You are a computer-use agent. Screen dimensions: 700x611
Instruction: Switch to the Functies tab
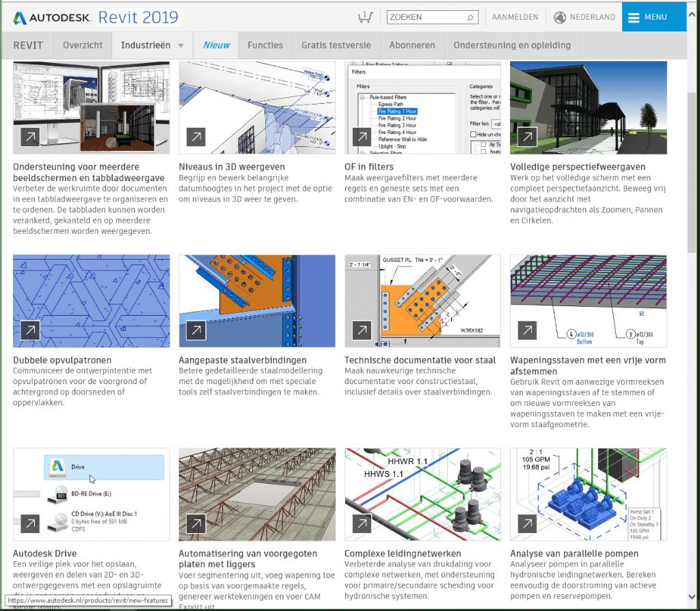(x=265, y=45)
